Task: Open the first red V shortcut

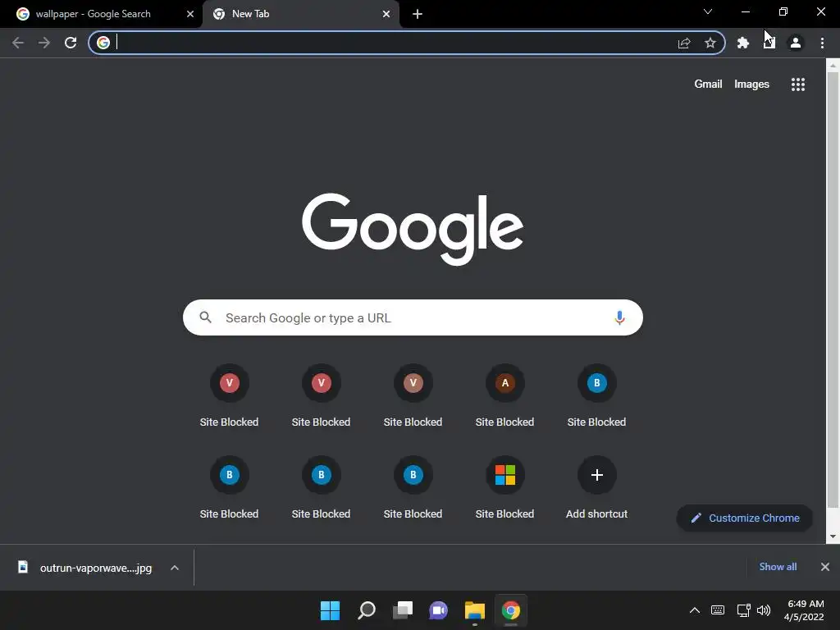Action: point(230,383)
